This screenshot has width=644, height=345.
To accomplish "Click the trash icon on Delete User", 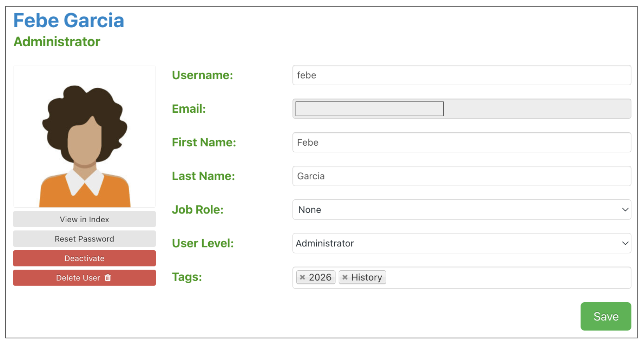I will (x=108, y=278).
